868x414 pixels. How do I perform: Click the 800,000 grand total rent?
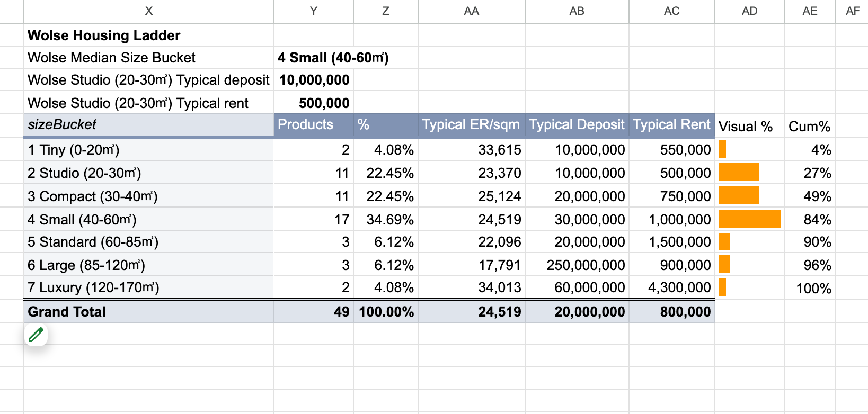point(672,312)
